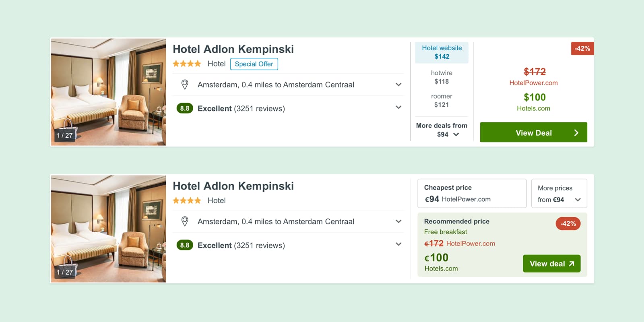Click the four-star rating in top card
The height and width of the screenshot is (322, 644).
(187, 64)
